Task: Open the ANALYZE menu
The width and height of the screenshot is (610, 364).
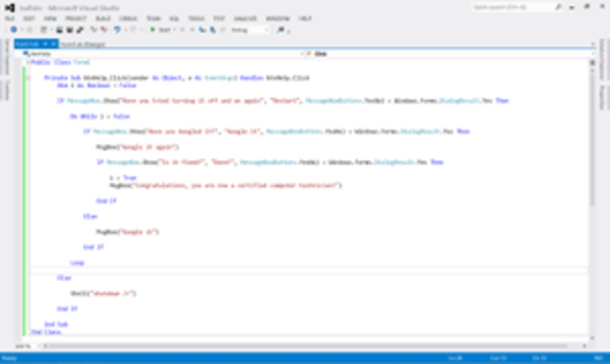Action: click(246, 19)
